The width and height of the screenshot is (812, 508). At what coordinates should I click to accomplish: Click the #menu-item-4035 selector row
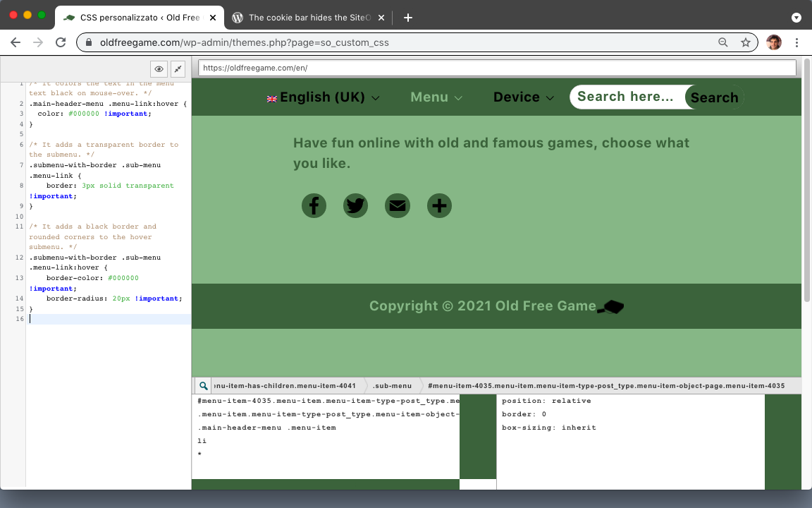328,401
